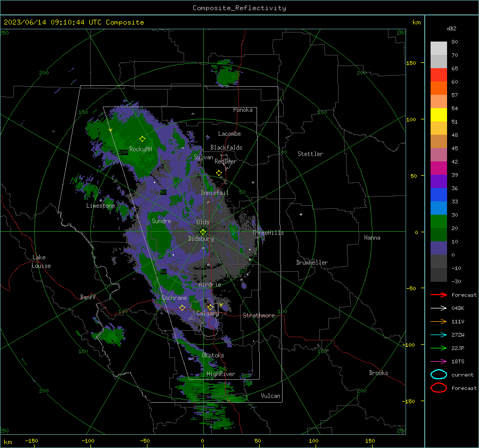Click the Banff label
This screenshot has width=479, height=448.
(88, 297)
